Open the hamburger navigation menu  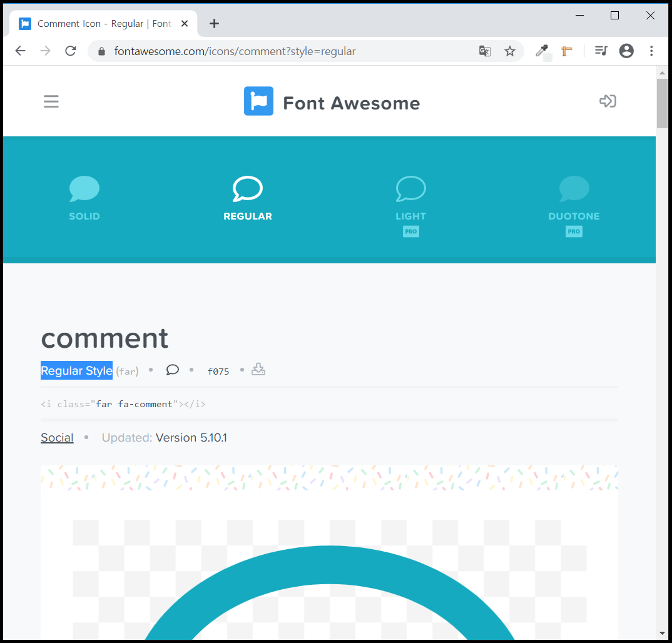pyautogui.click(x=51, y=101)
